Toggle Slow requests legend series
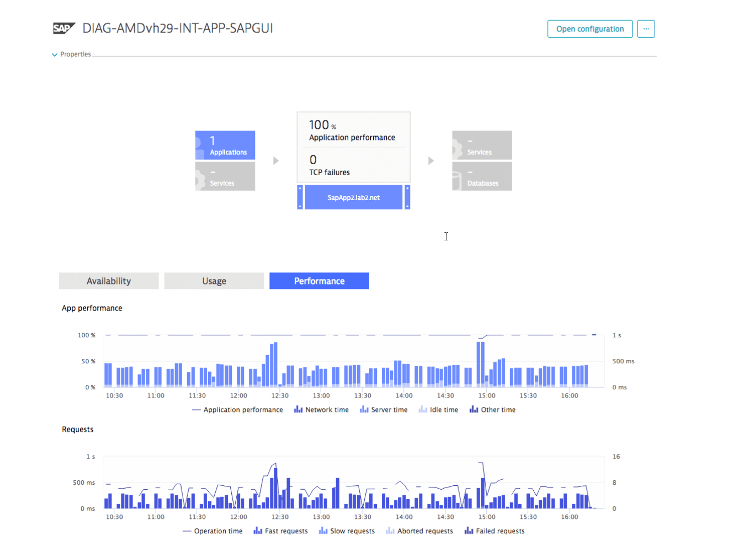Screen dimensions: 746x560 [347, 531]
